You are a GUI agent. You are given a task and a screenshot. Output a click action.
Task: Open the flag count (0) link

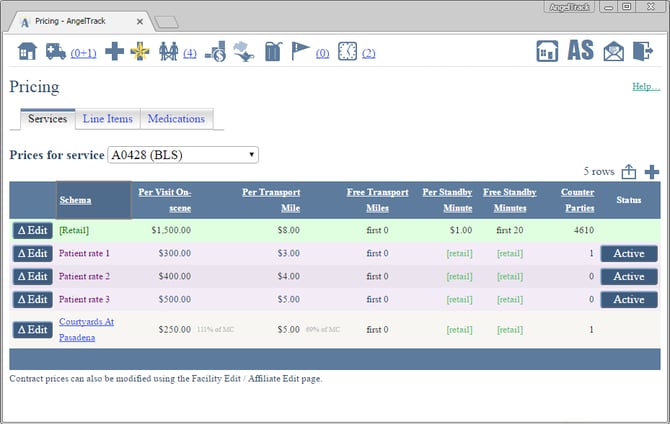coord(323,53)
